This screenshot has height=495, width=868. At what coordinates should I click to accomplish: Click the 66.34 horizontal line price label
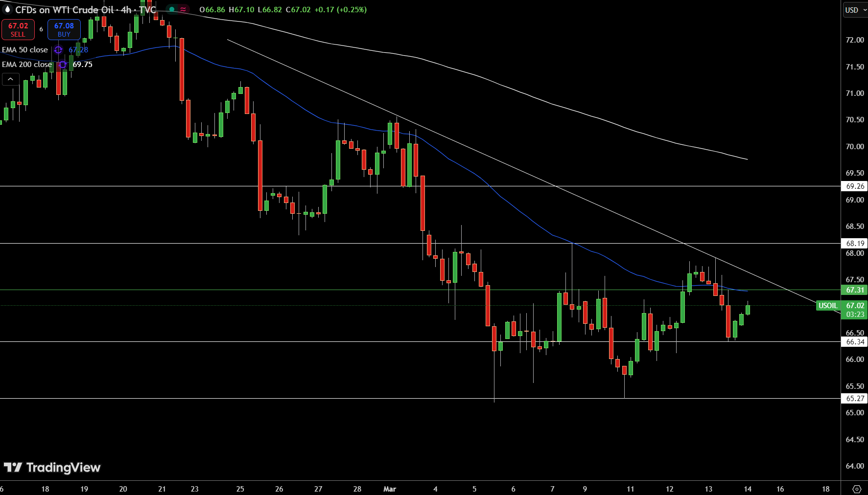point(855,342)
